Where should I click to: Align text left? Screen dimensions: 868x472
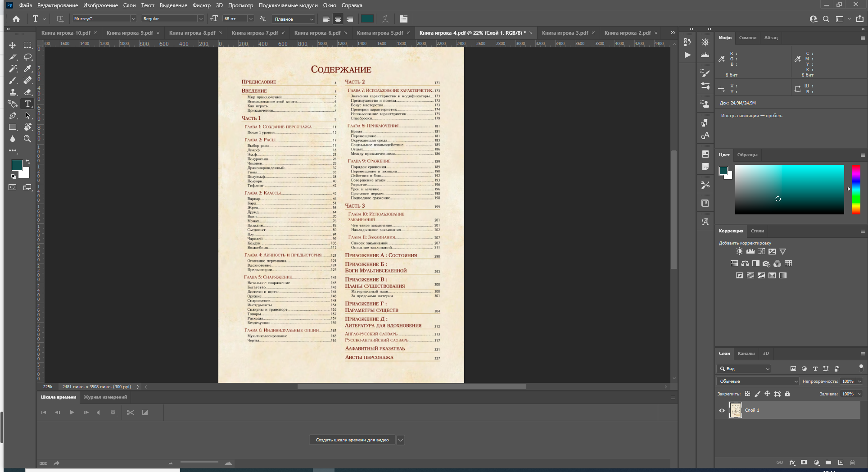coord(326,19)
